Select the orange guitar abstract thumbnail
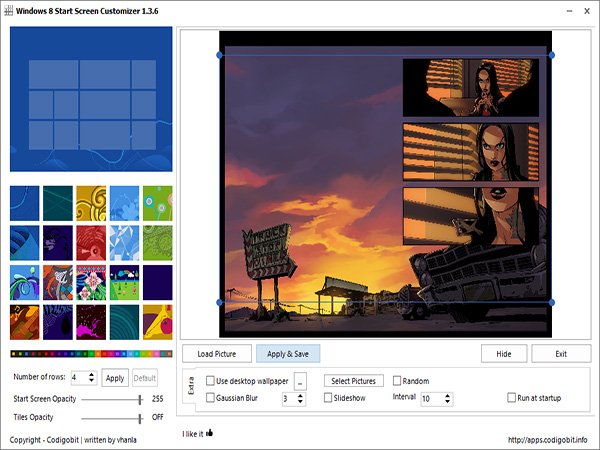600x450 pixels. point(24,322)
